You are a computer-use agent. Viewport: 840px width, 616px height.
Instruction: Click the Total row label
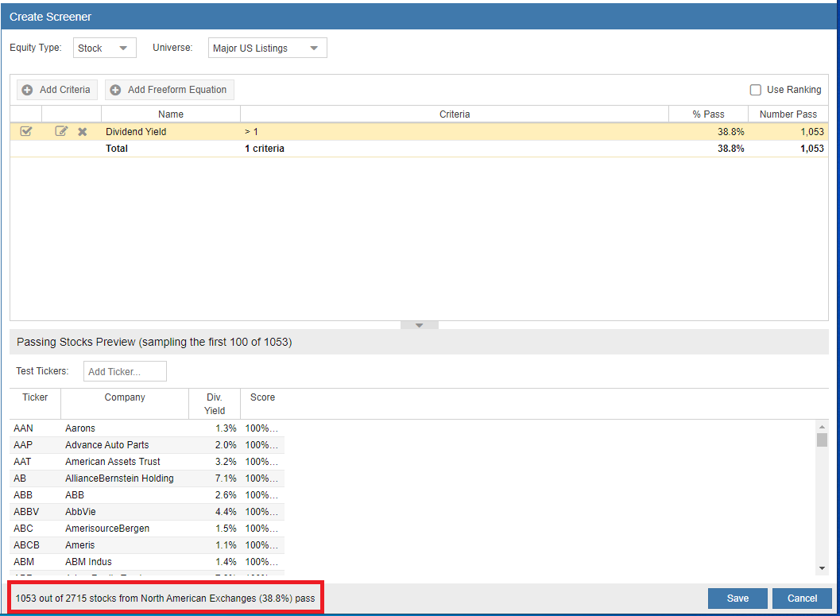coord(117,149)
